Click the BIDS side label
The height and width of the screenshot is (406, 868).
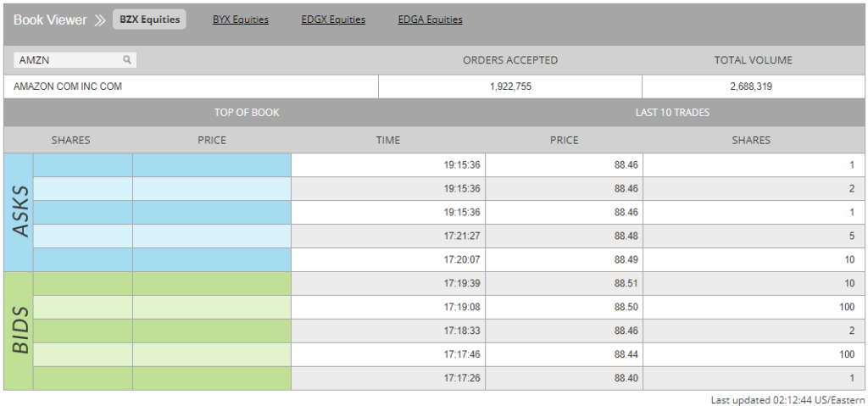(19, 331)
